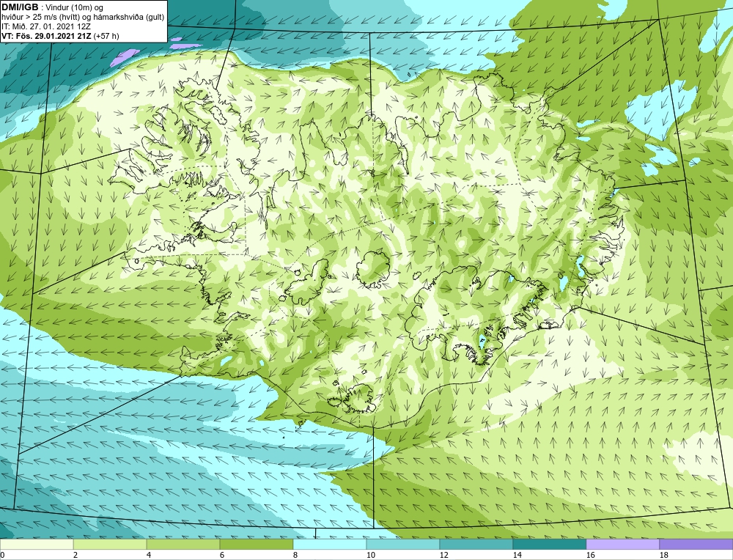The height and width of the screenshot is (560, 733).
Task: Click the 8–10 m/s pale cyan swatch
Action: [x=330, y=544]
